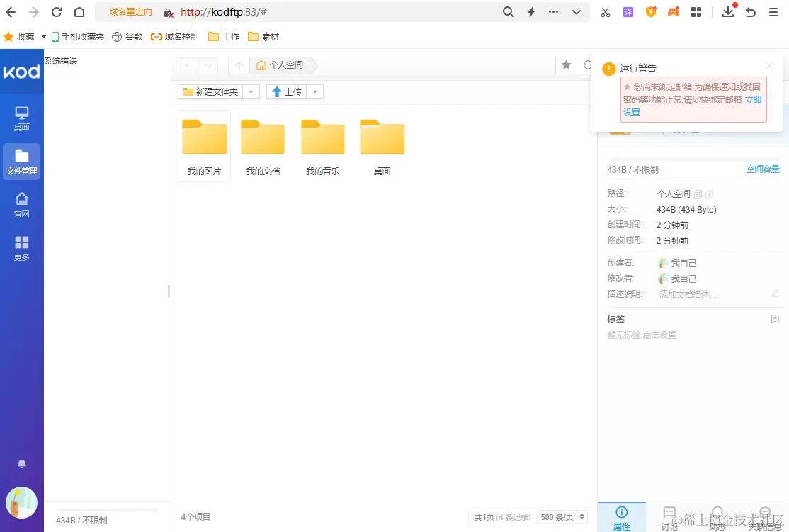Click the 个人空间 breadcrumb
The width and height of the screenshot is (789, 532).
[280, 65]
